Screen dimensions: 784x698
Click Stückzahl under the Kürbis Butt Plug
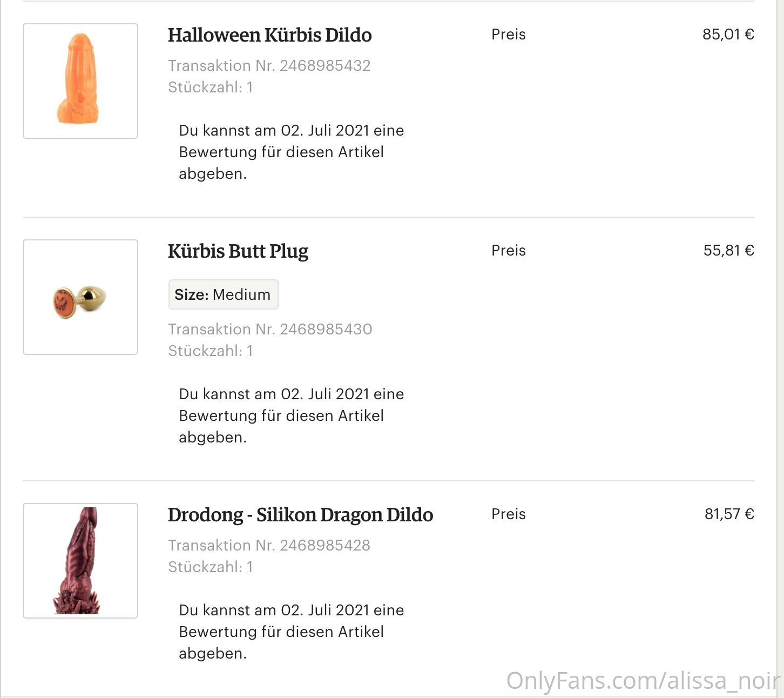point(210,351)
